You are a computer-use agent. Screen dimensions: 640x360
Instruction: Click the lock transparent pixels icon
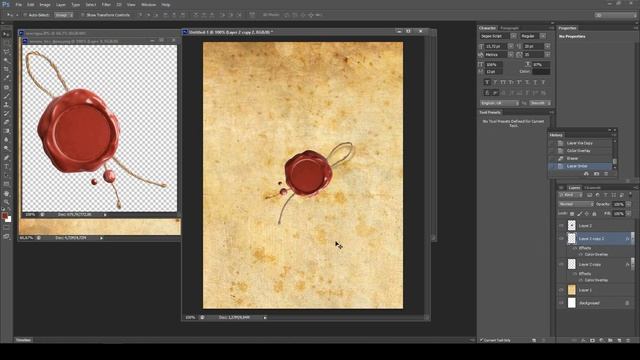[x=572, y=214]
